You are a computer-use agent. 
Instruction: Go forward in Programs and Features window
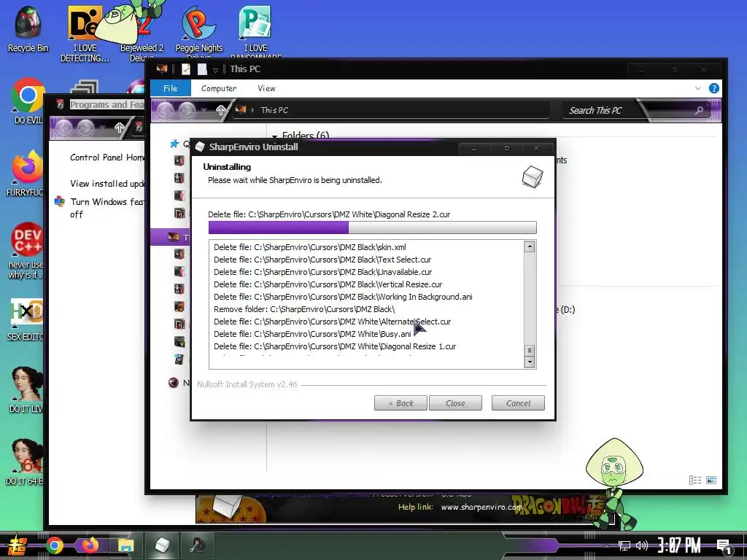pos(86,128)
